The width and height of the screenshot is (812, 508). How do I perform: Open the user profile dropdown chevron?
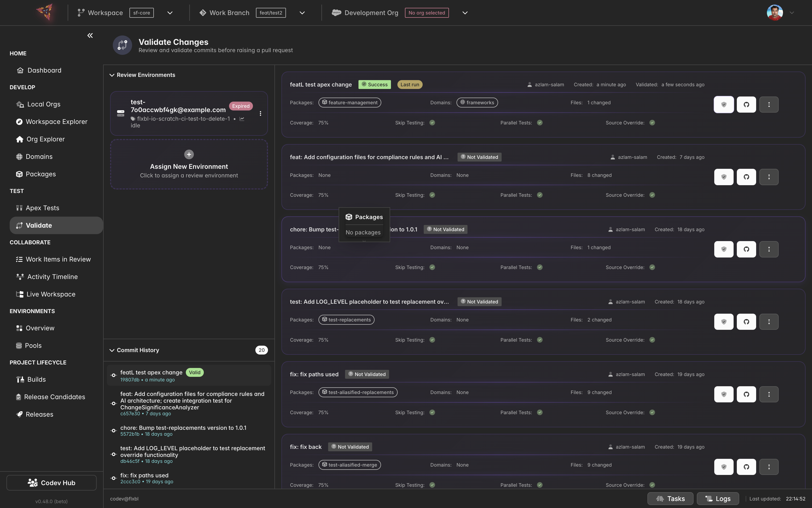click(x=792, y=13)
